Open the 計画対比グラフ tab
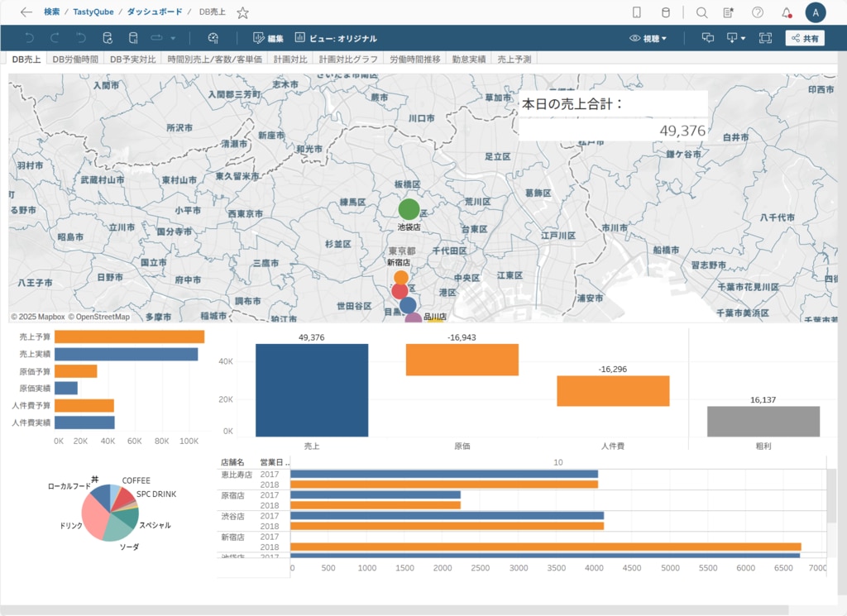847x616 pixels. click(348, 60)
